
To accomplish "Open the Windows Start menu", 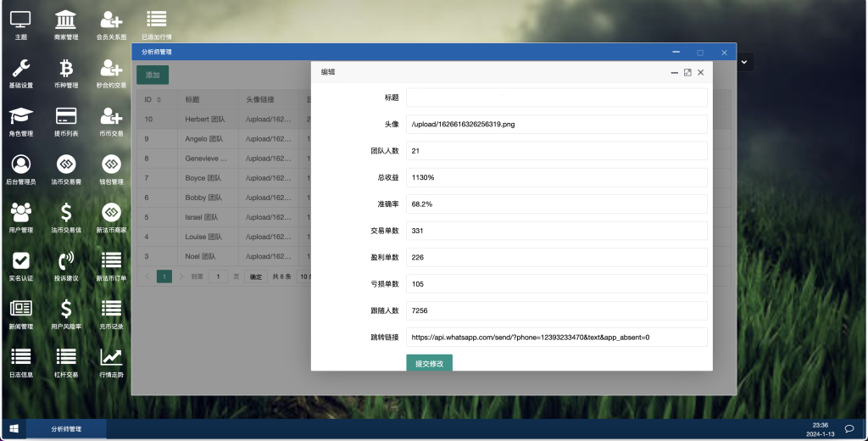I will [x=14, y=429].
